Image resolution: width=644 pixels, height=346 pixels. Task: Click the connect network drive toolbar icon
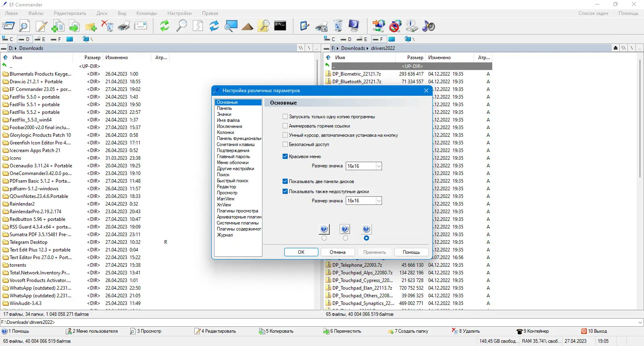pos(379,26)
